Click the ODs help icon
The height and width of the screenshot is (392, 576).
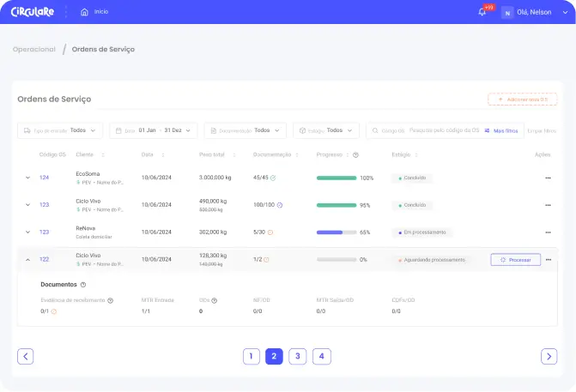pos(215,300)
